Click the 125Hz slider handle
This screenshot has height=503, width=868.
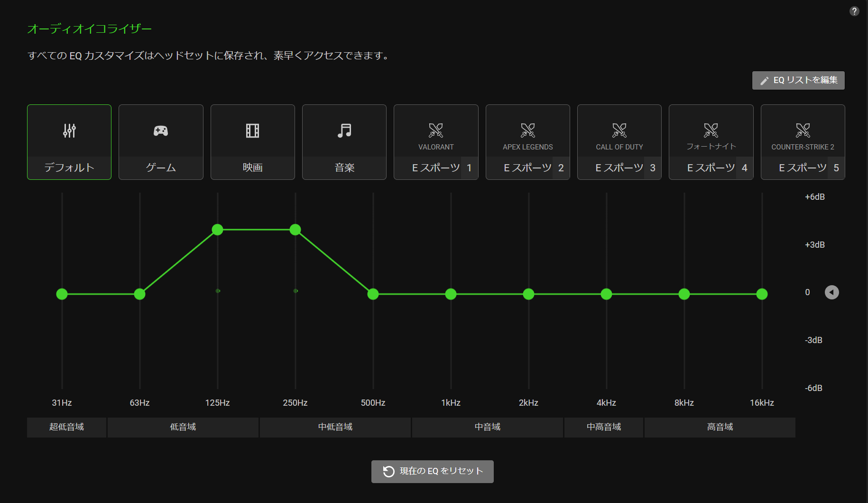pyautogui.click(x=218, y=230)
